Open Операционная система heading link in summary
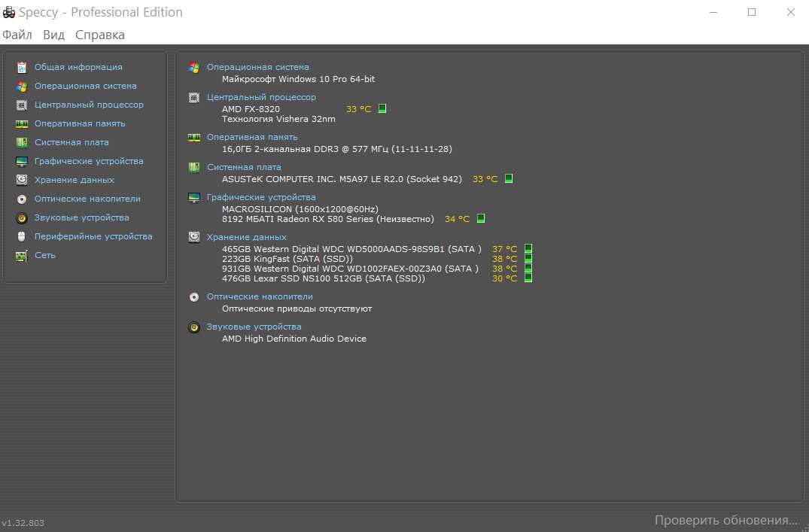809x532 pixels. [x=258, y=67]
